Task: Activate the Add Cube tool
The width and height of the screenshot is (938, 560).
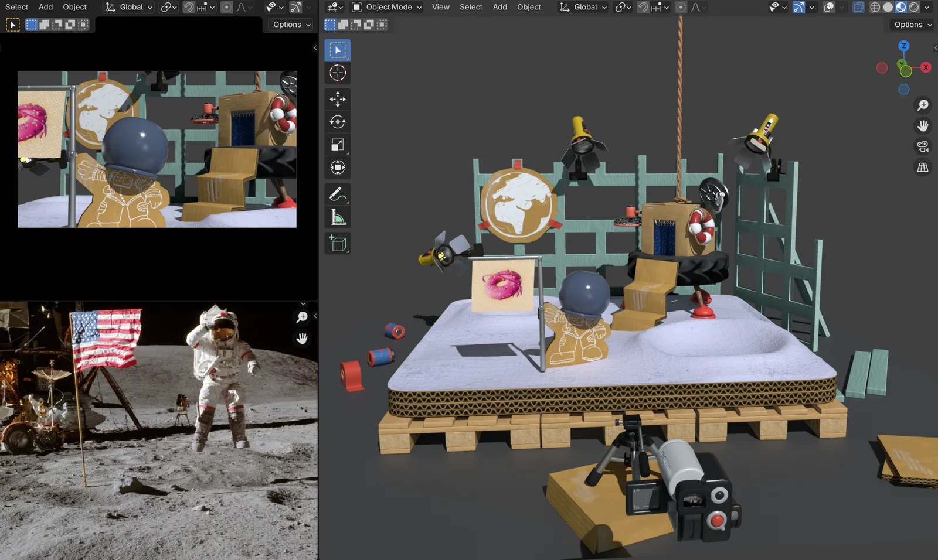Action: pyautogui.click(x=338, y=244)
